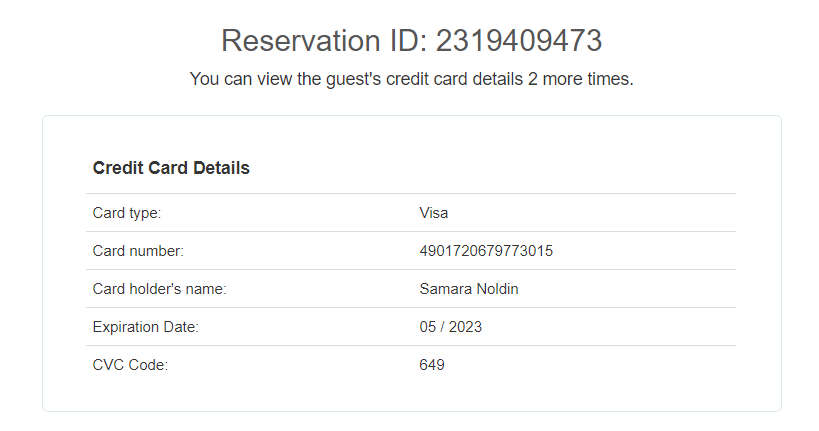
Task: Click the expiration year 2023
Action: click(465, 327)
